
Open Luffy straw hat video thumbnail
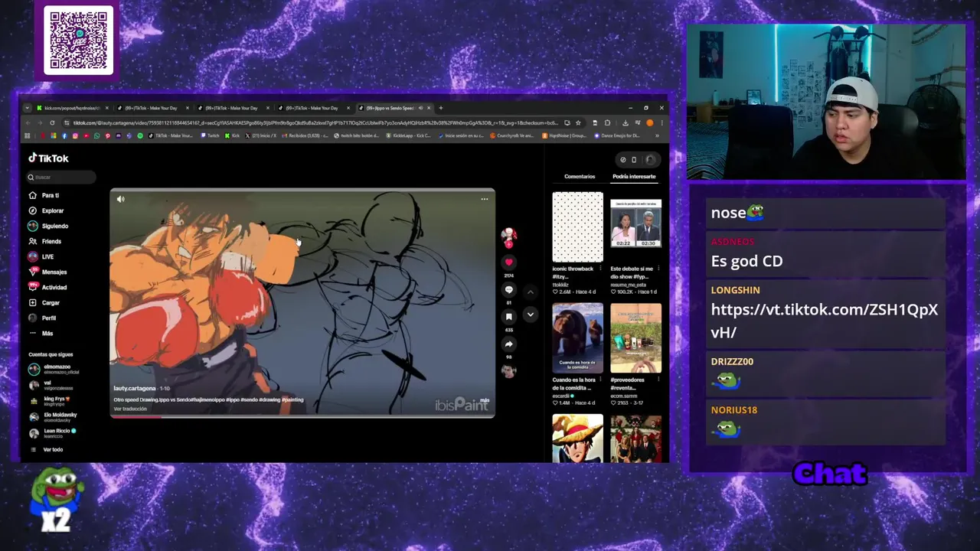click(x=577, y=439)
